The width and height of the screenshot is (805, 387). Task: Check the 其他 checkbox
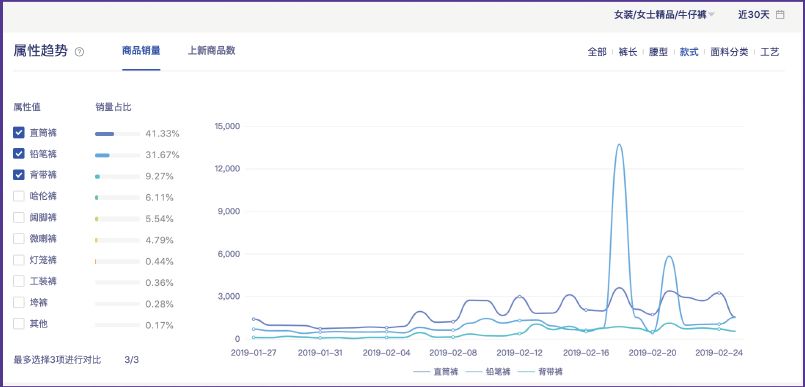tap(19, 324)
